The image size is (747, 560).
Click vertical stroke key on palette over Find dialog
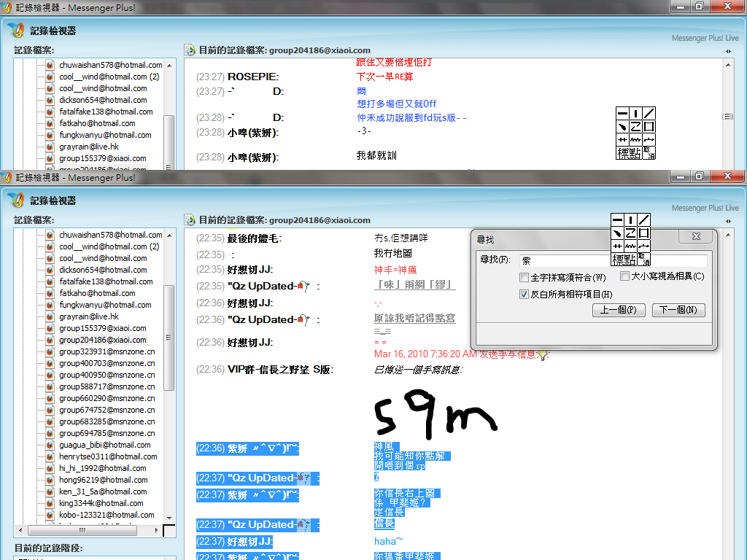coord(631,220)
